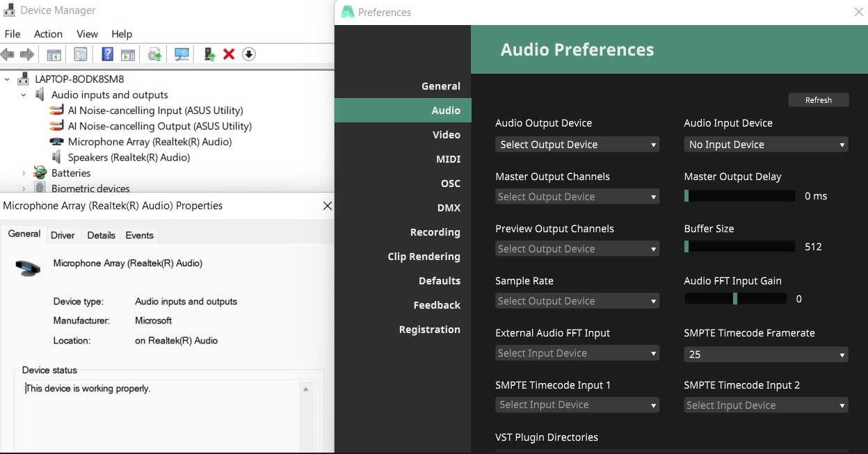Switch to the Driver tab in Properties
The height and width of the screenshot is (454, 868).
[x=63, y=235]
